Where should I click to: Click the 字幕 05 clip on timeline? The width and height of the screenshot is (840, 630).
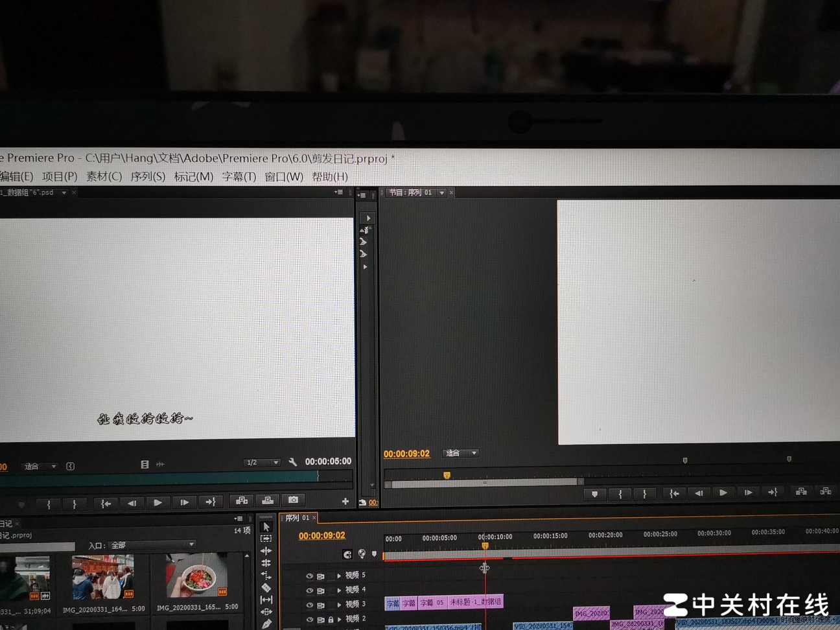coord(432,603)
